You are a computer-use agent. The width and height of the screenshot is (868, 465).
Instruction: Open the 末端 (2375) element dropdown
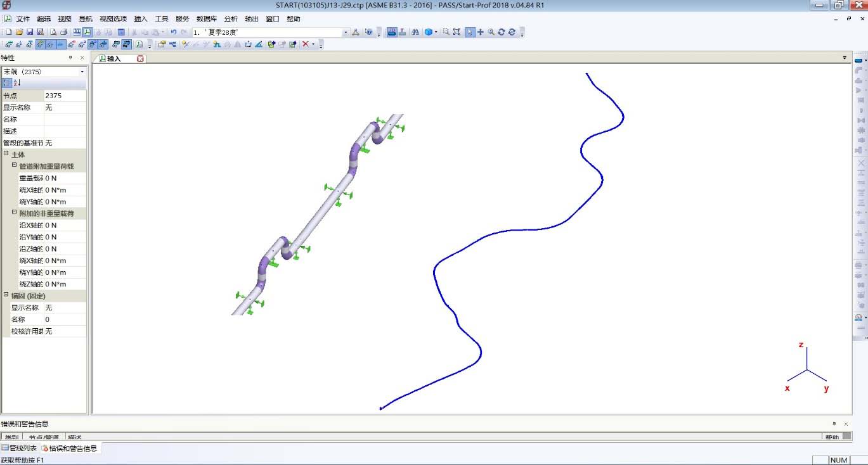click(82, 72)
